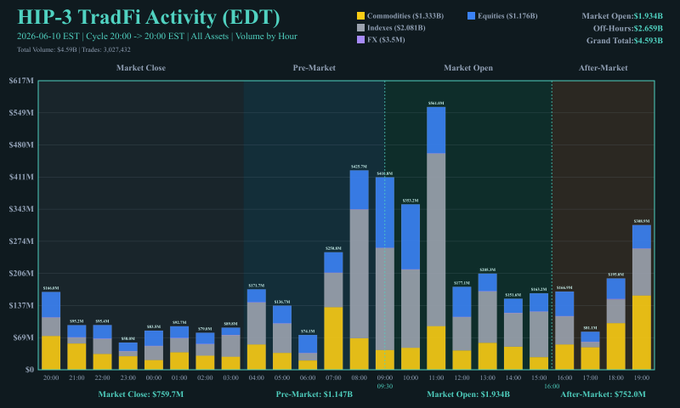680x408 pixels.
Task: Click the '00:00' x-axis hour label
Action: (x=154, y=378)
